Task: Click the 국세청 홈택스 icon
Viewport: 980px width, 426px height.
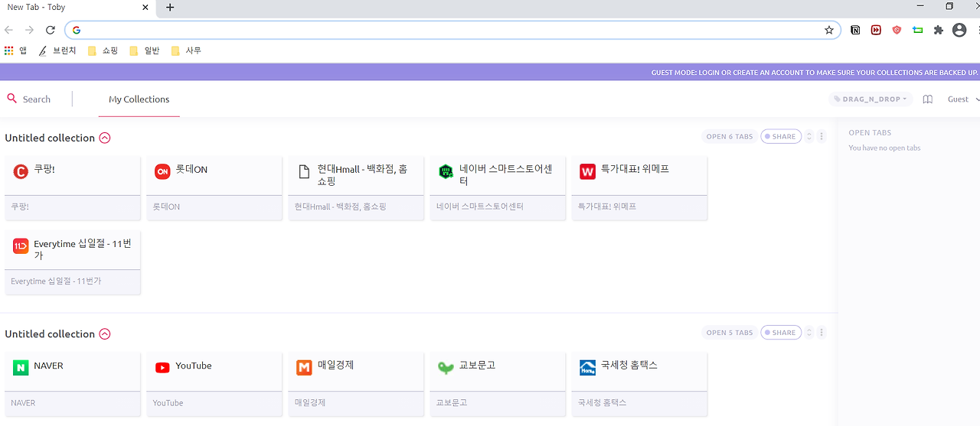Action: pyautogui.click(x=587, y=368)
